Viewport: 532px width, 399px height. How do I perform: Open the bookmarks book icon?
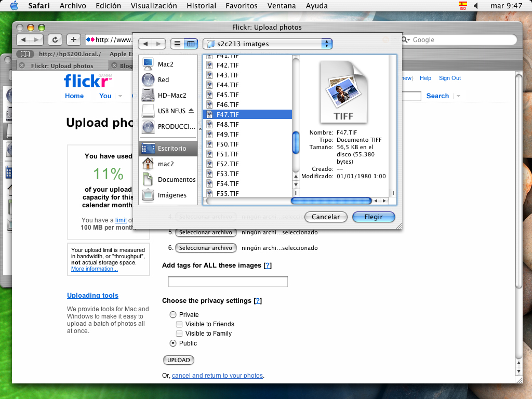25,54
